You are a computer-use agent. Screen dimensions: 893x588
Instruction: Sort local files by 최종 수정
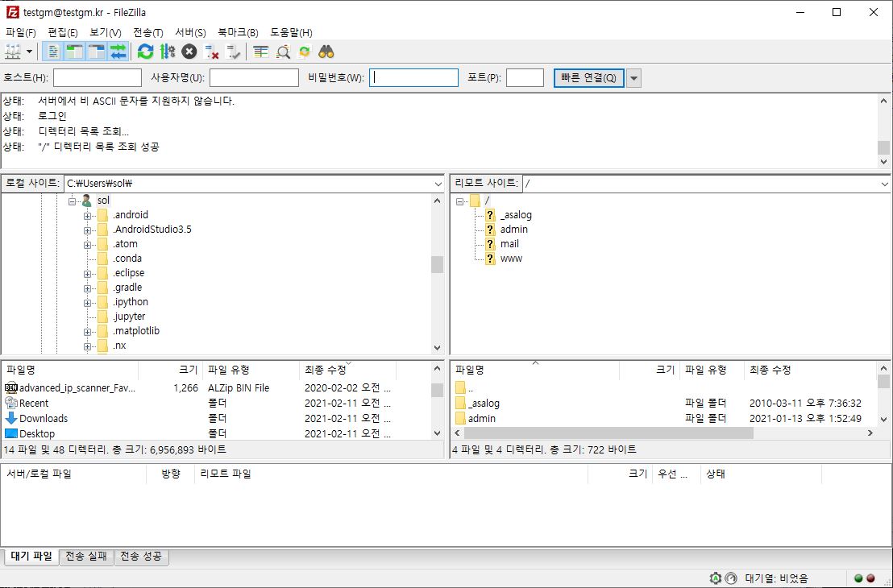tap(347, 370)
